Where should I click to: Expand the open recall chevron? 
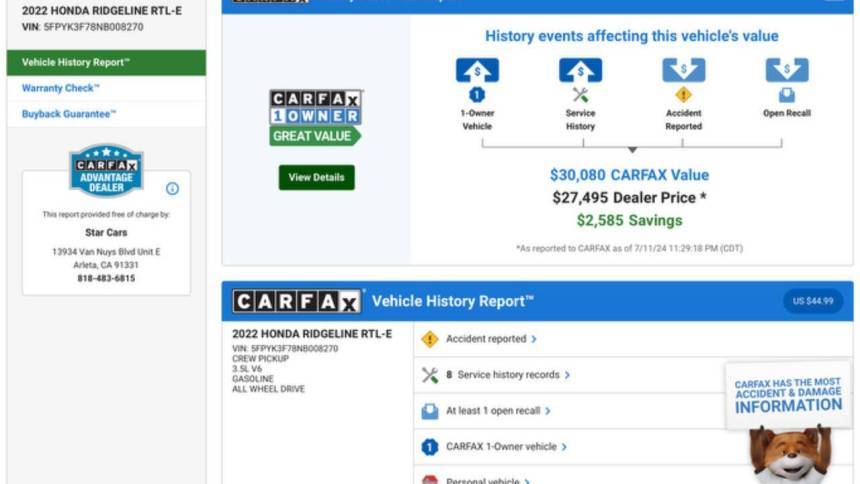click(x=547, y=411)
